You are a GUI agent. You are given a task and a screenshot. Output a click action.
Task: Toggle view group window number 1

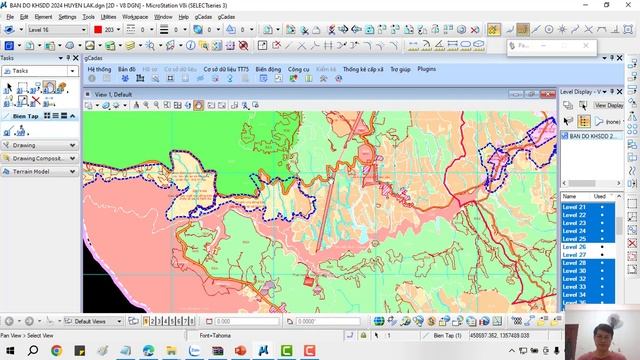[146, 321]
